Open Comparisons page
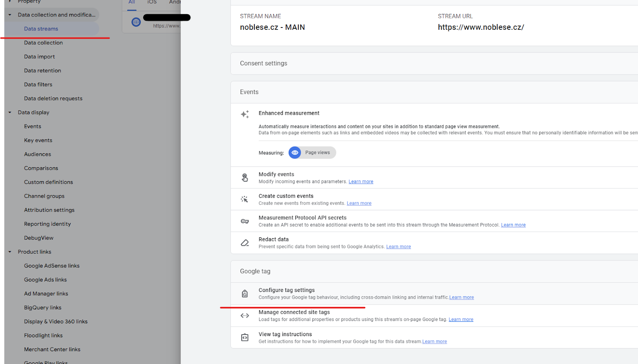Image resolution: width=638 pixels, height=364 pixels. (41, 168)
